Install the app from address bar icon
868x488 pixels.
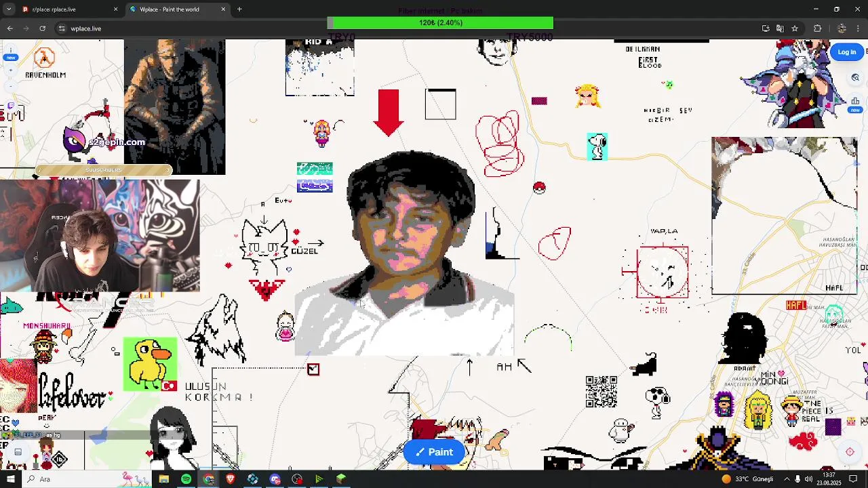[x=766, y=28]
